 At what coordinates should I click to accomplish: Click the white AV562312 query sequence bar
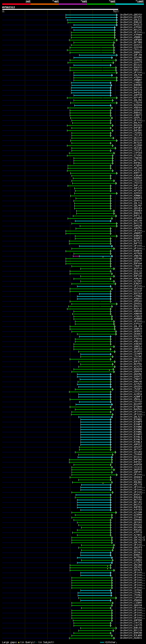click(60, 9)
